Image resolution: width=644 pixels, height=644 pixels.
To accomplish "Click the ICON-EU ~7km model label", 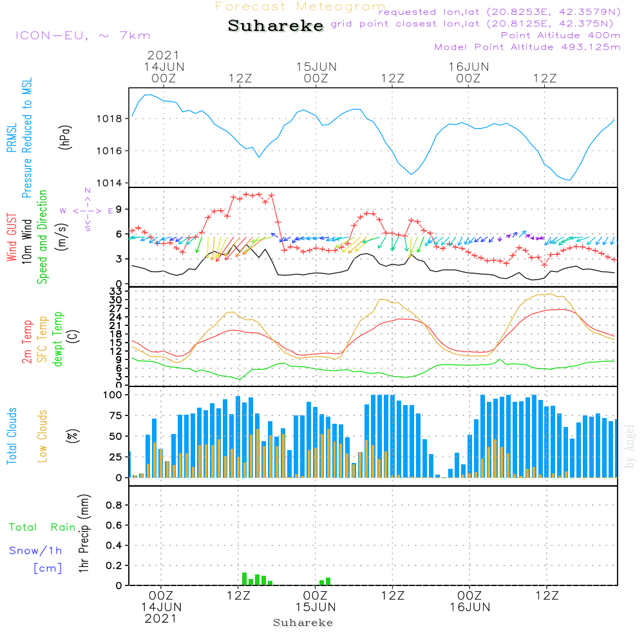I will coord(82,35).
